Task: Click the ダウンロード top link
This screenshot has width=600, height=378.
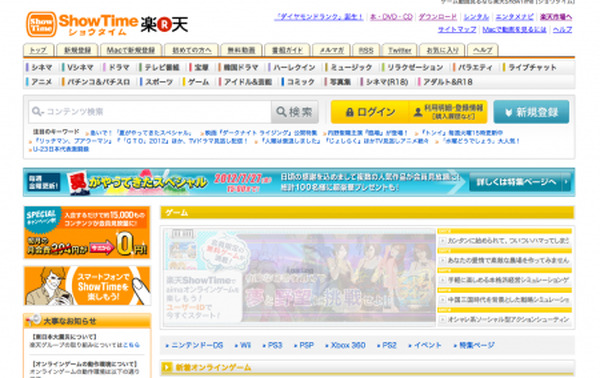Action: coord(437,17)
